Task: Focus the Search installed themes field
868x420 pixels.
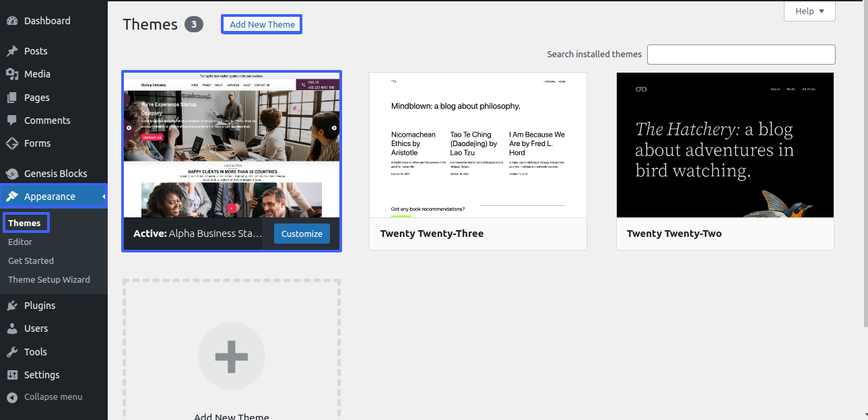Action: tap(741, 55)
